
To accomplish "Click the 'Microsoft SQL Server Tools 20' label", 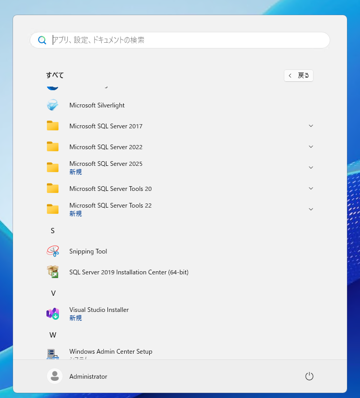I will [110, 189].
